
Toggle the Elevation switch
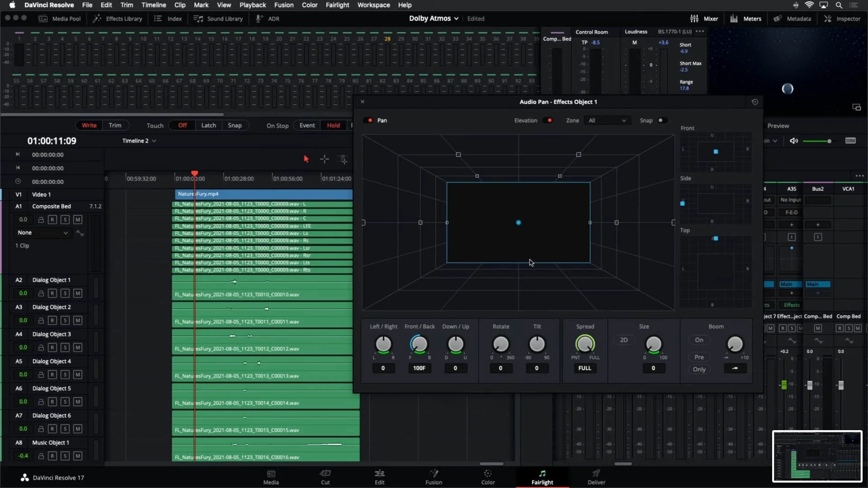[x=548, y=121]
